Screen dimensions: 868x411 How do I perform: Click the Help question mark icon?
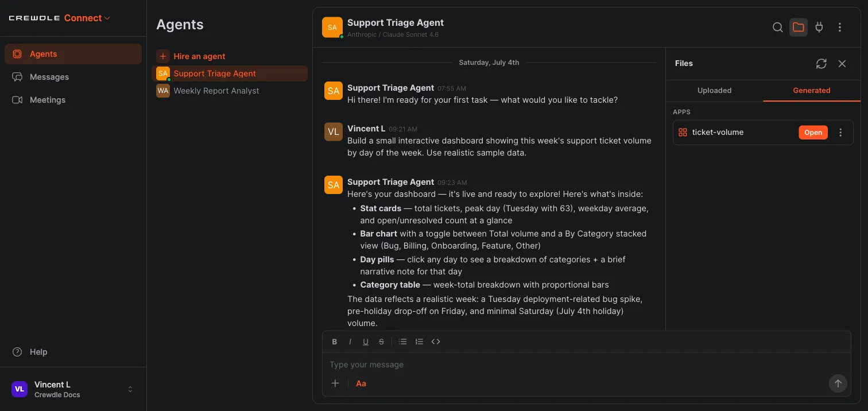click(17, 352)
